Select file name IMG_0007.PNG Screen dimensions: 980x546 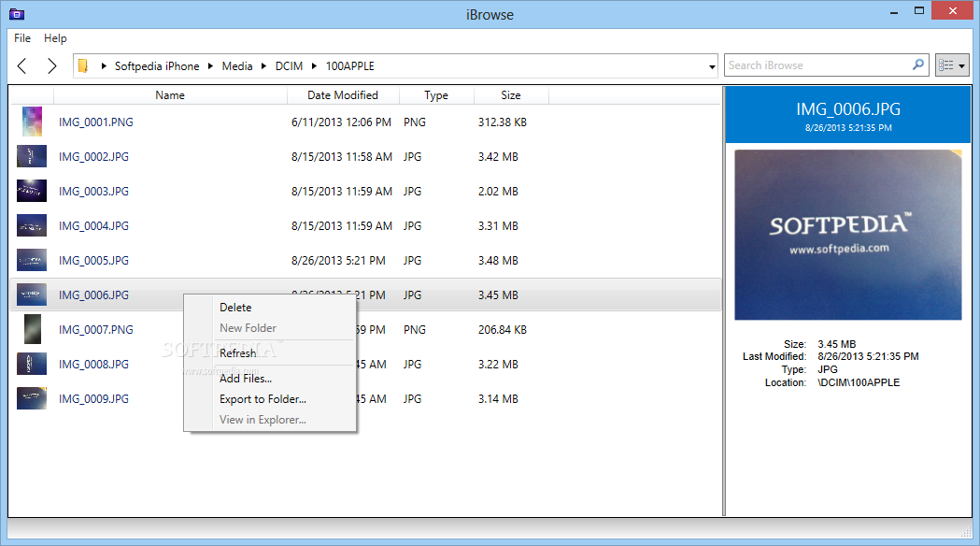click(x=96, y=330)
